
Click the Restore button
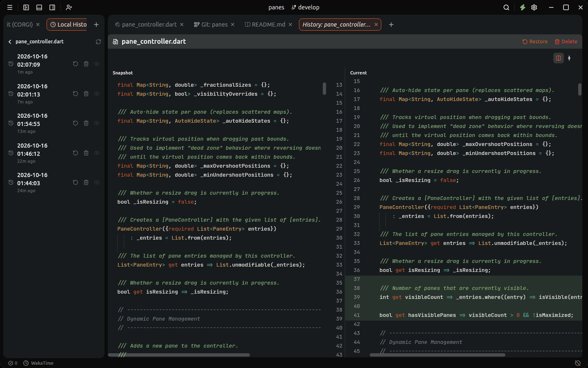point(535,42)
